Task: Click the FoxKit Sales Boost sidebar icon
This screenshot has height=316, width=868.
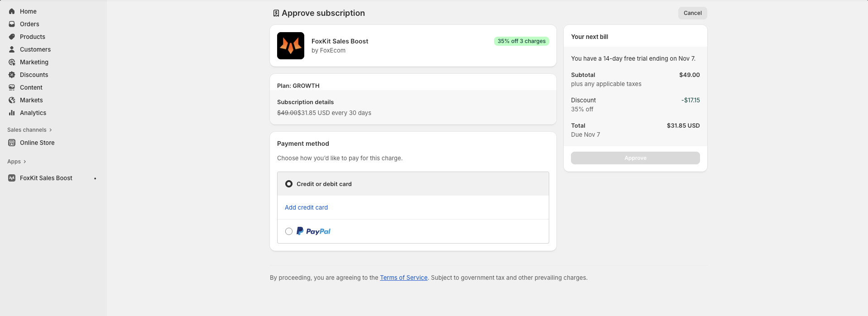Action: pyautogui.click(x=12, y=178)
